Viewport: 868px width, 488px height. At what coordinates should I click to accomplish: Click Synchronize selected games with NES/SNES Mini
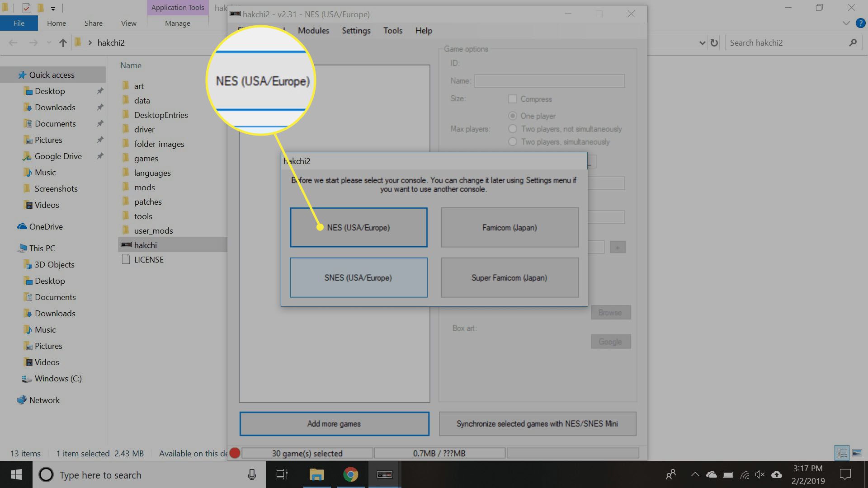point(537,424)
